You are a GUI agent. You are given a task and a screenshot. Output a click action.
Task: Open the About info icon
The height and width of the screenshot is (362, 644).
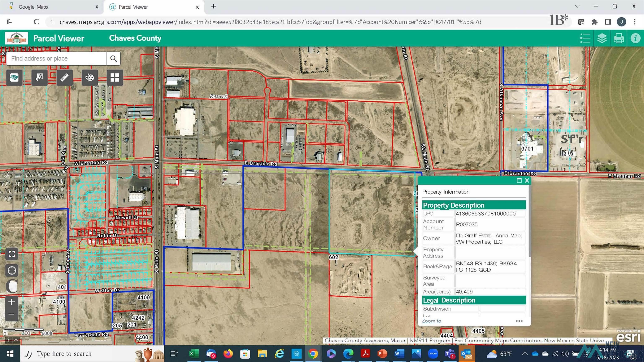coord(635,38)
